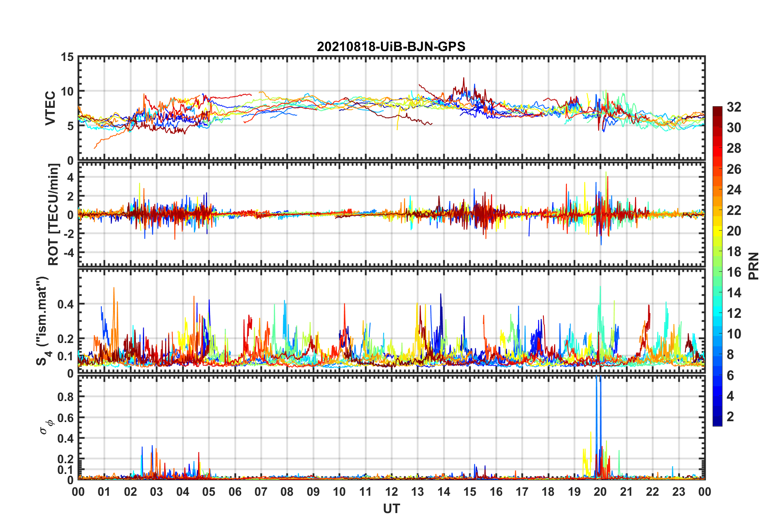Image resolution: width=783 pixels, height=532 pixels.
Task: Select colorbar tick label 32
Action: pos(734,107)
